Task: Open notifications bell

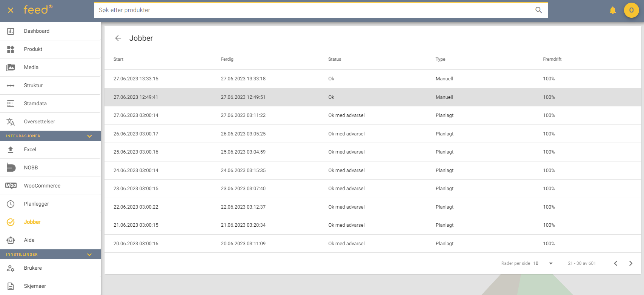Action: click(613, 10)
